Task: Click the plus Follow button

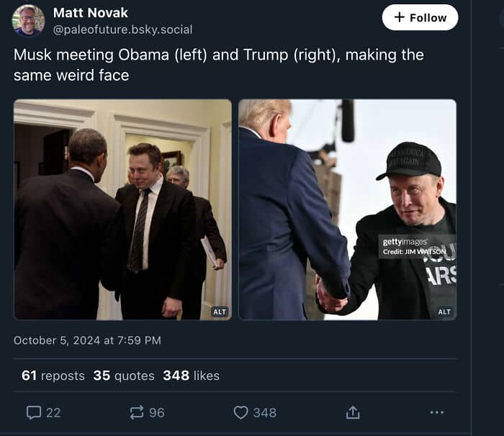Action: click(x=420, y=17)
